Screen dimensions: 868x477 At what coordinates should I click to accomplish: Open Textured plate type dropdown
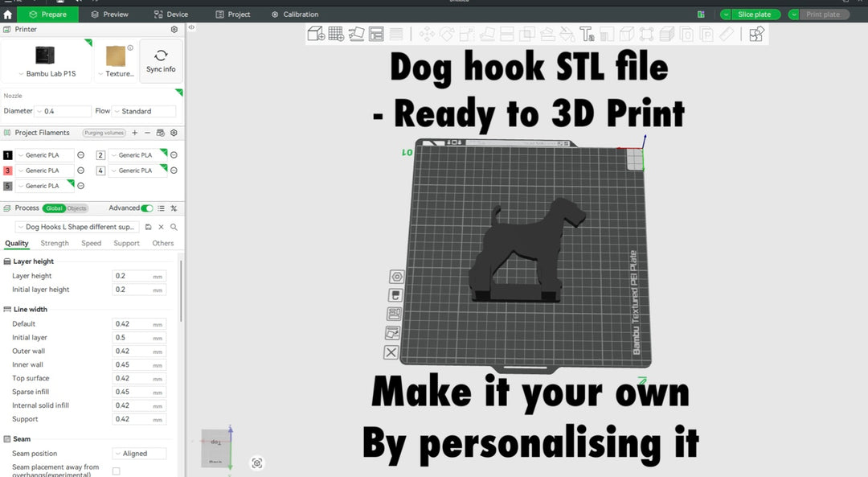click(x=117, y=74)
